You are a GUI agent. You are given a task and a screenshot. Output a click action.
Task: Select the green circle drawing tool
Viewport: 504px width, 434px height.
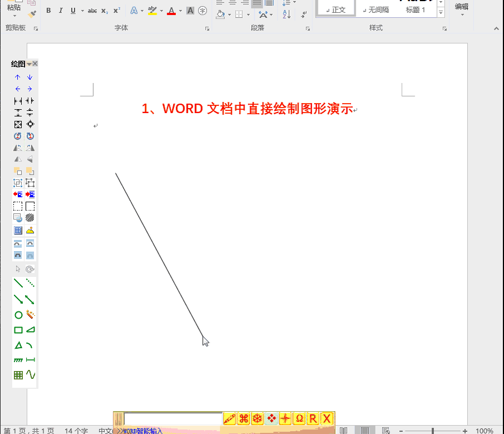coord(18,315)
